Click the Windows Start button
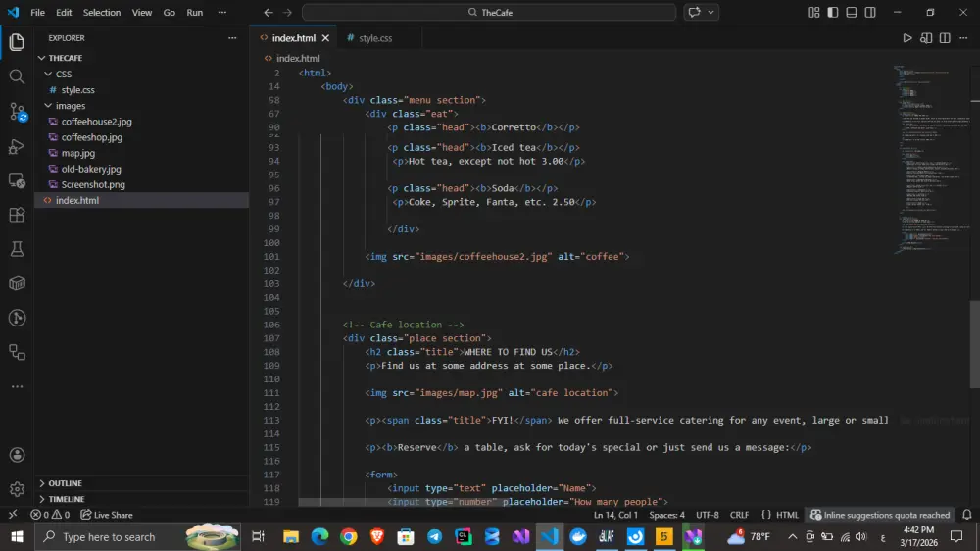This screenshot has height=551, width=980. (17, 536)
